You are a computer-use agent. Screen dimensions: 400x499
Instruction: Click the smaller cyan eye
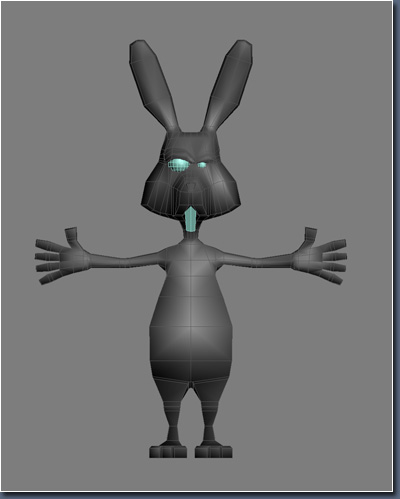tap(202, 165)
